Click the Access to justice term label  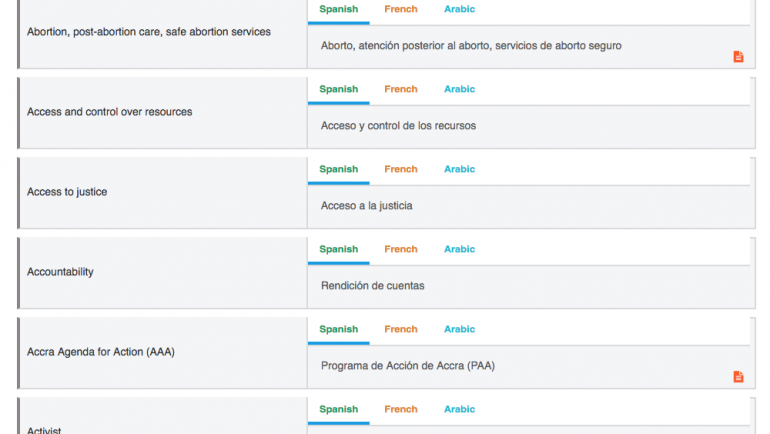click(x=67, y=192)
